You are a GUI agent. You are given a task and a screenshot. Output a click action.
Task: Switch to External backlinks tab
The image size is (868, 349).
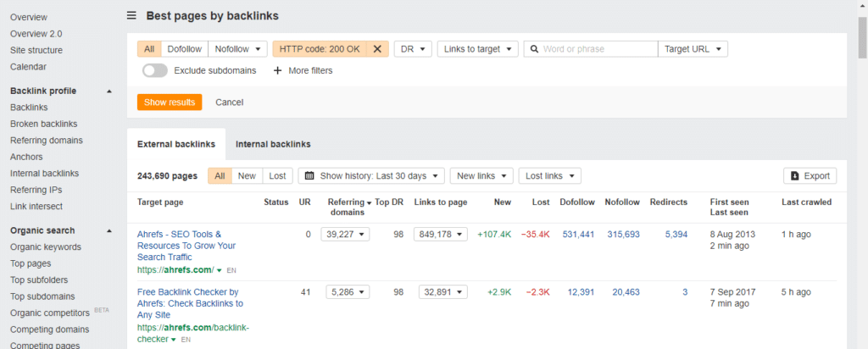pyautogui.click(x=176, y=144)
